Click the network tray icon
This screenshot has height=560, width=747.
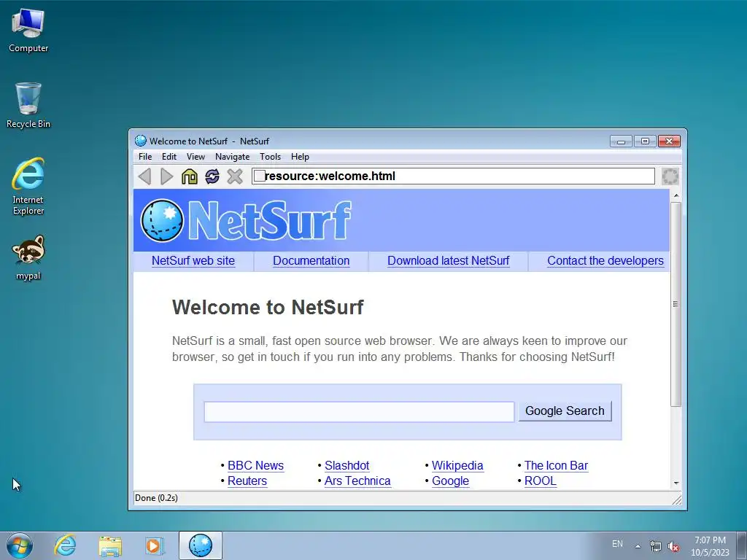pyautogui.click(x=656, y=547)
